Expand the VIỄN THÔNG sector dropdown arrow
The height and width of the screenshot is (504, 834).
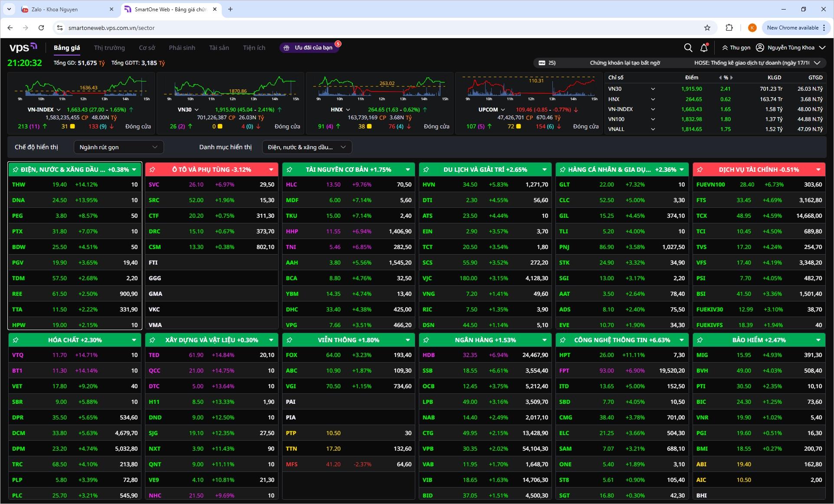[407, 340]
